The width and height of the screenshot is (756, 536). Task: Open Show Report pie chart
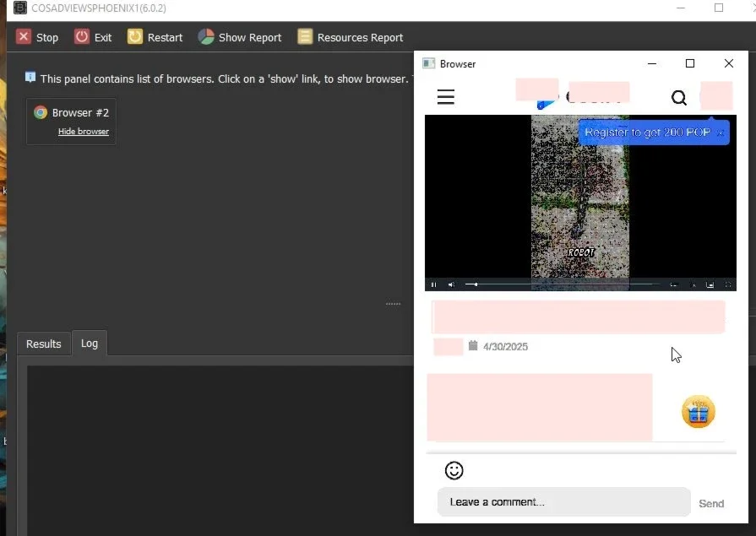[206, 37]
